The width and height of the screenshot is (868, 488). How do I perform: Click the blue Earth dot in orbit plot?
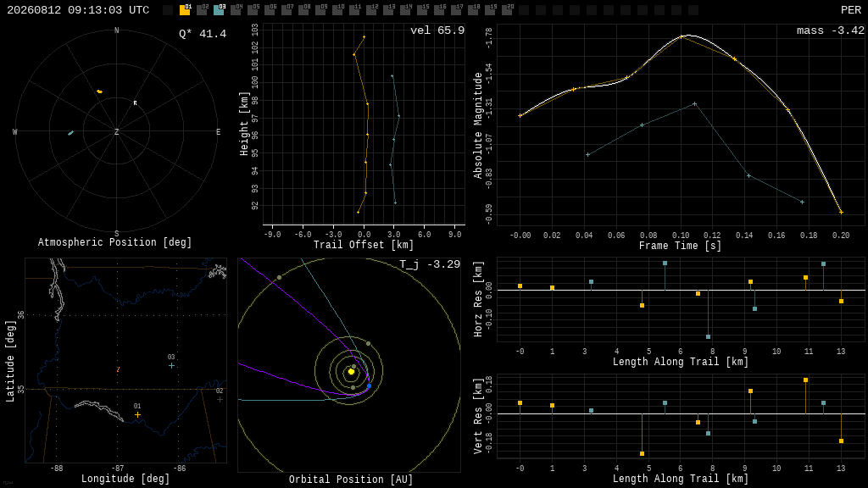pyautogui.click(x=370, y=385)
